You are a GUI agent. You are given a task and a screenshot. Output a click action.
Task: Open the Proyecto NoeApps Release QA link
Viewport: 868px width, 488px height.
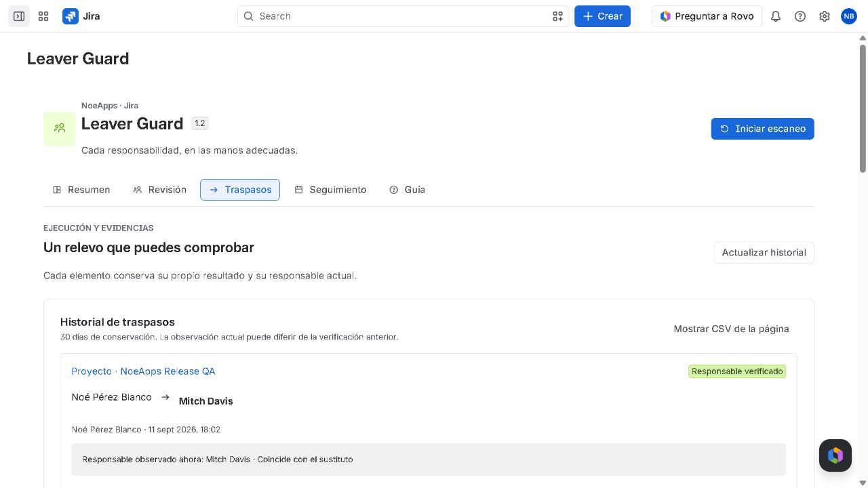(143, 371)
